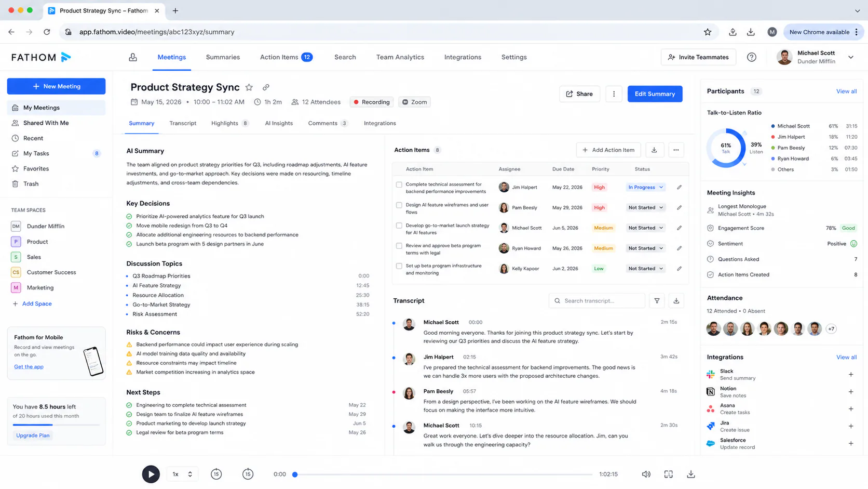Open the New Chrome available menu
The height and width of the screenshot is (489, 868).
coord(823,32)
